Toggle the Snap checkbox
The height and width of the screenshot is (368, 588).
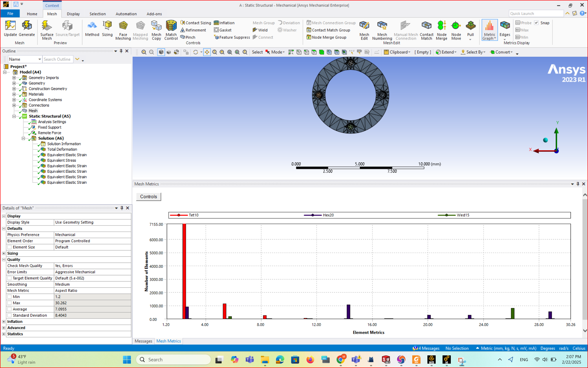click(536, 23)
